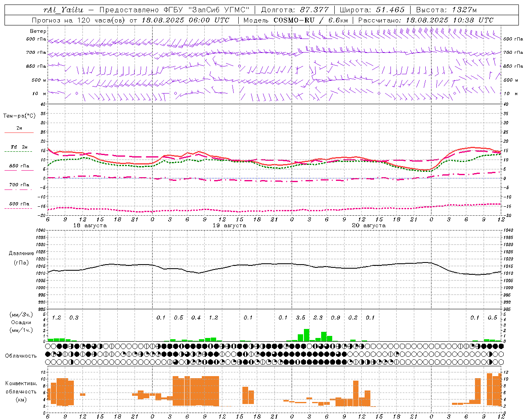This screenshot has width=525, height=420.
Task: Click the Конвективн. label text
Action: click(x=21, y=383)
